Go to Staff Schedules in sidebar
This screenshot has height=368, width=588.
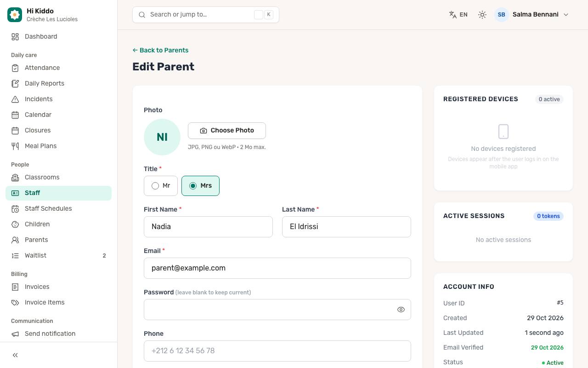(x=58, y=209)
